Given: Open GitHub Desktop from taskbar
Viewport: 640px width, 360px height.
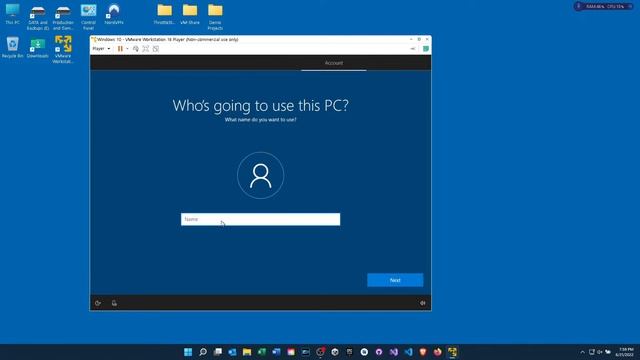Looking at the screenshot, I should 379,352.
